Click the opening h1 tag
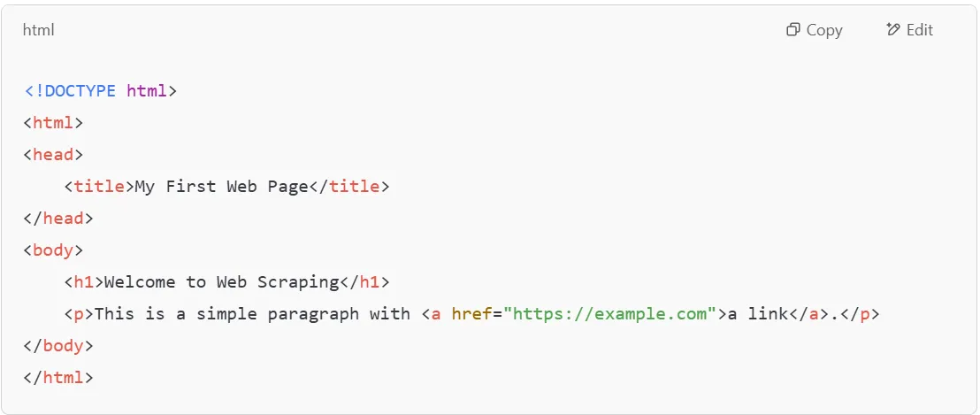 click(83, 282)
